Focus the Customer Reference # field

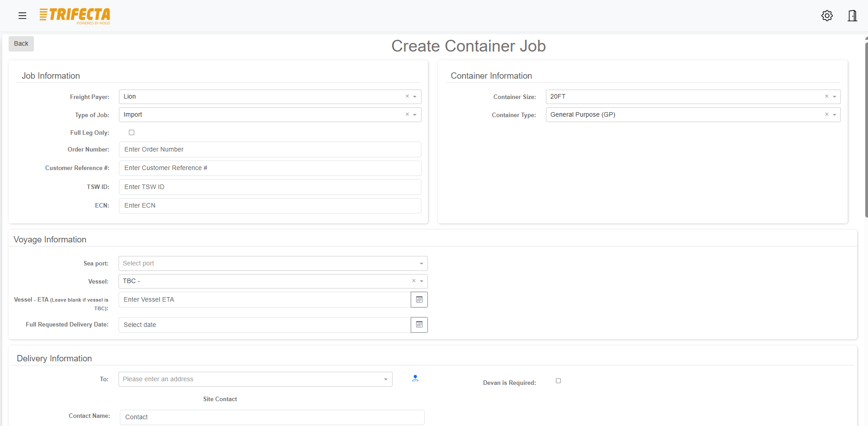point(270,168)
